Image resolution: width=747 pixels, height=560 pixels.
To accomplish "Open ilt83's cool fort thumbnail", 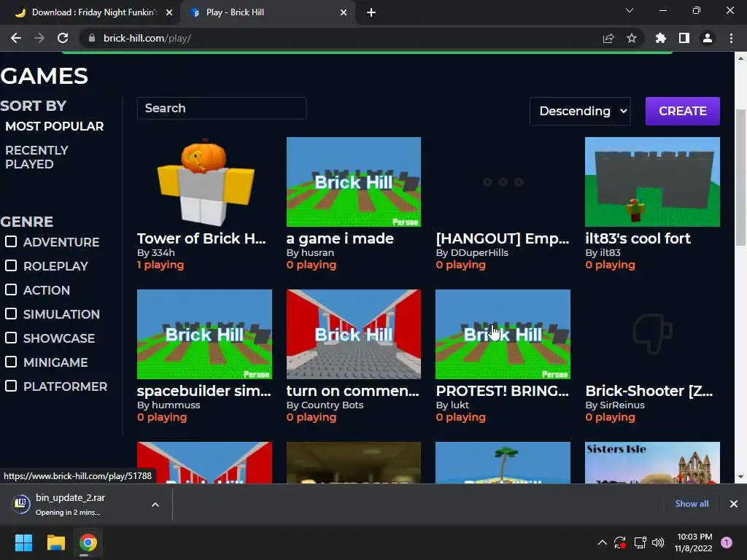I will [x=652, y=182].
